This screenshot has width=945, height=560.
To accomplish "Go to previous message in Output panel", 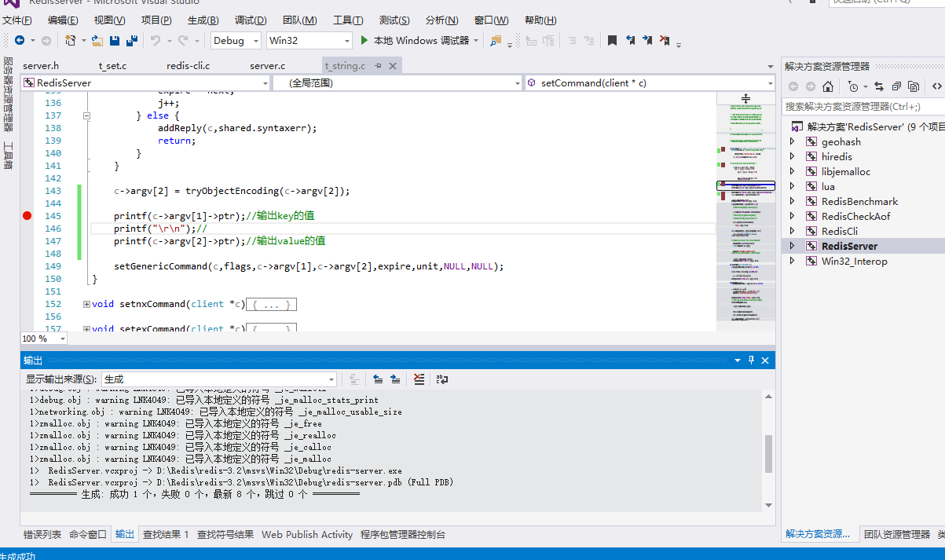I will coord(378,379).
